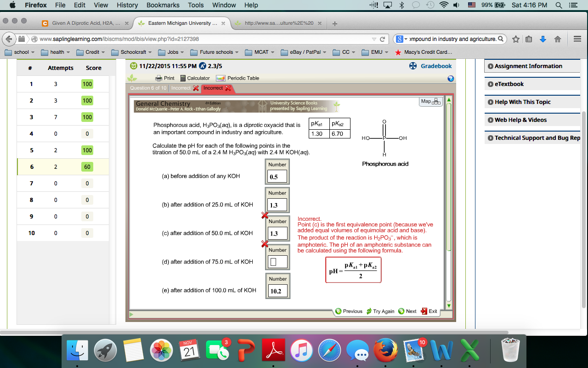Go to Next question

407,311
